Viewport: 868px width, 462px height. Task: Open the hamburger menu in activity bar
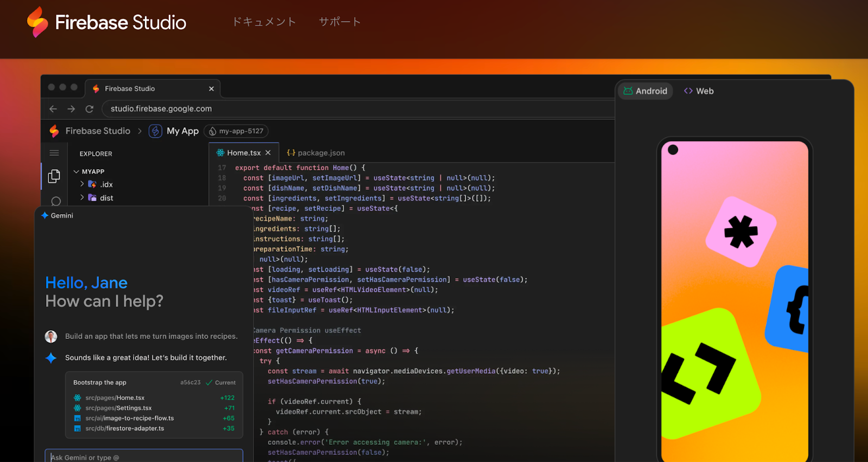pyautogui.click(x=54, y=153)
